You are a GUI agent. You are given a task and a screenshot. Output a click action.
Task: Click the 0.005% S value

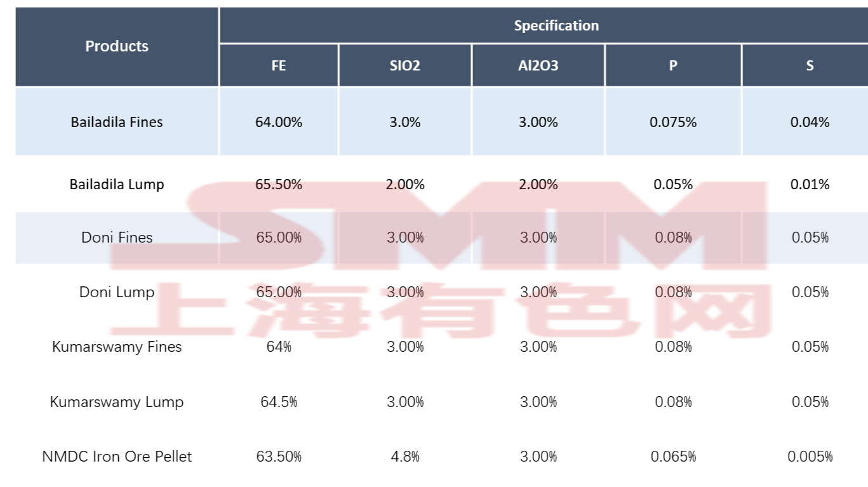810,457
